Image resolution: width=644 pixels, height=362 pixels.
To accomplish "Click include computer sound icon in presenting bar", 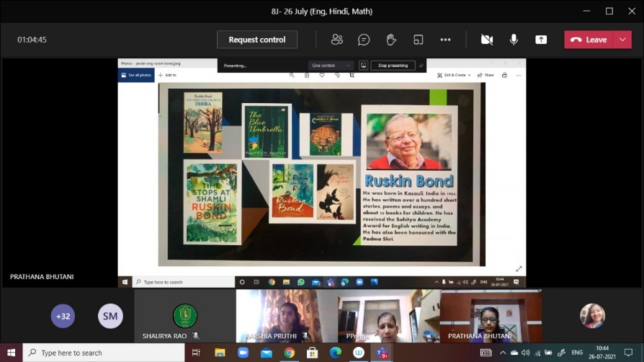I will 363,66.
